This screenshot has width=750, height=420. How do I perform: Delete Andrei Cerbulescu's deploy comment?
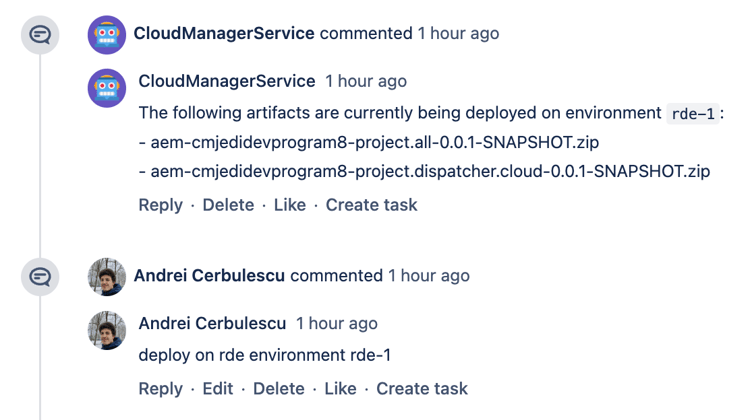pos(278,388)
